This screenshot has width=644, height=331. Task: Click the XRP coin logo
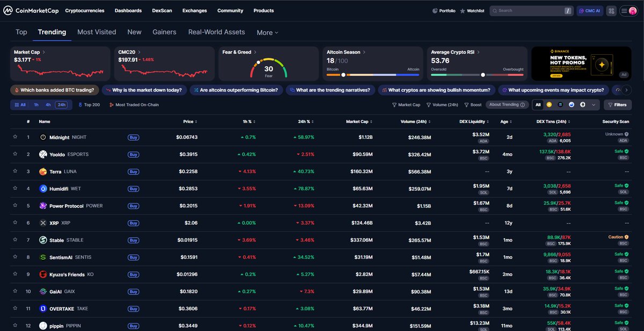click(x=43, y=223)
